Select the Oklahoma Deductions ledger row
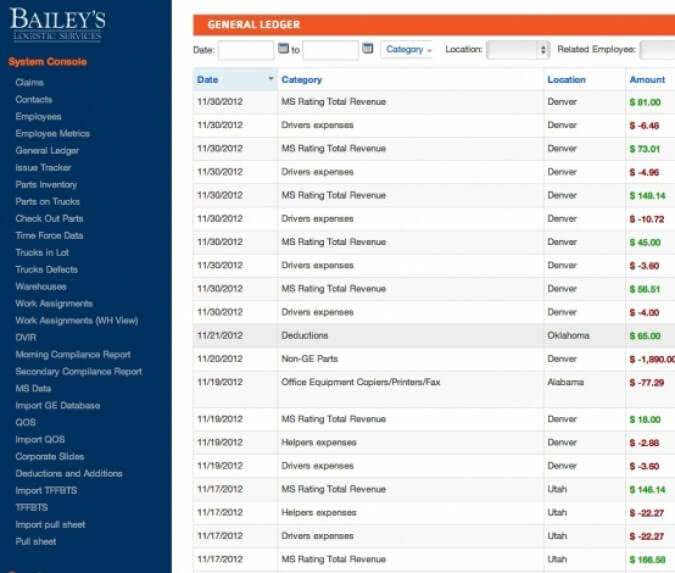The width and height of the screenshot is (675, 573). click(x=434, y=335)
